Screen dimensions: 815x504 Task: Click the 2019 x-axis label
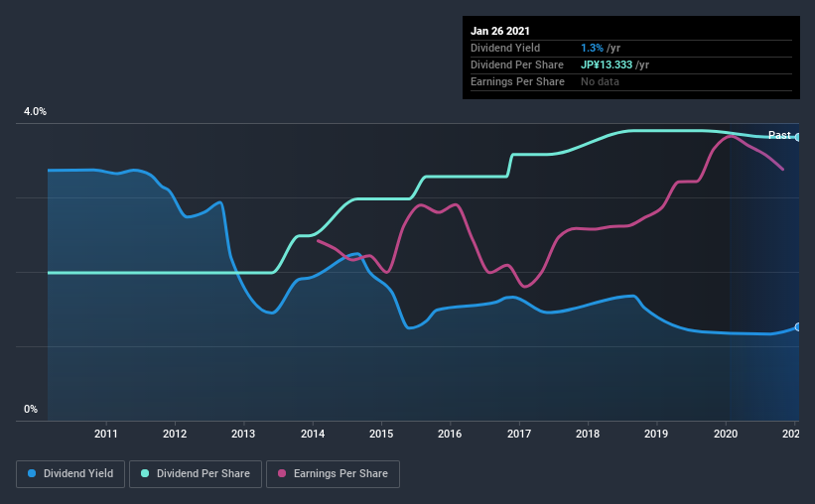[656, 434]
